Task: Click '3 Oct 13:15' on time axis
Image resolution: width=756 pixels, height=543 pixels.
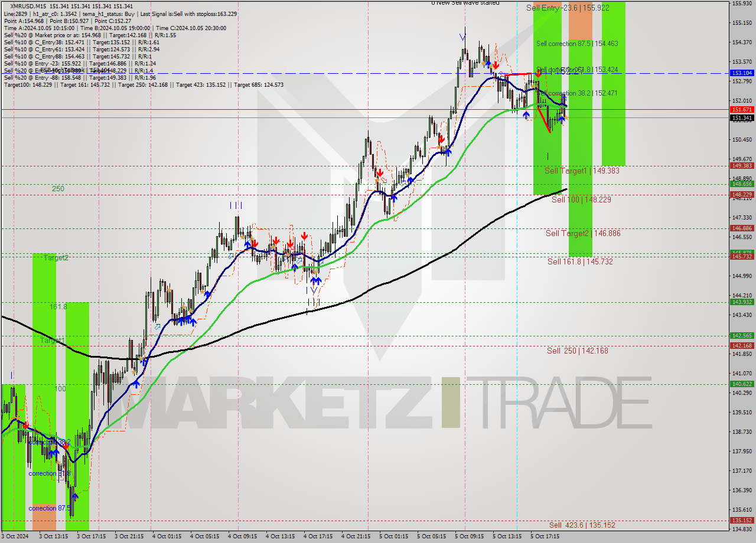Action: pyautogui.click(x=54, y=537)
